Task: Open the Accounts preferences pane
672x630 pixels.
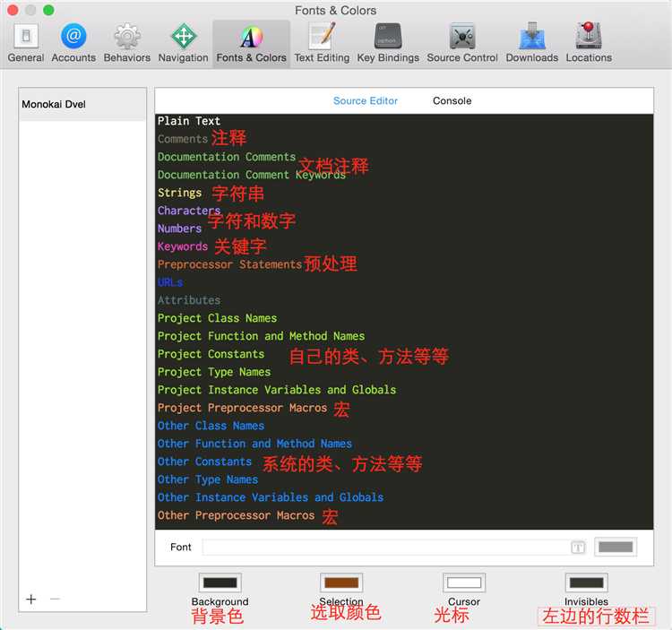Action: click(73, 43)
